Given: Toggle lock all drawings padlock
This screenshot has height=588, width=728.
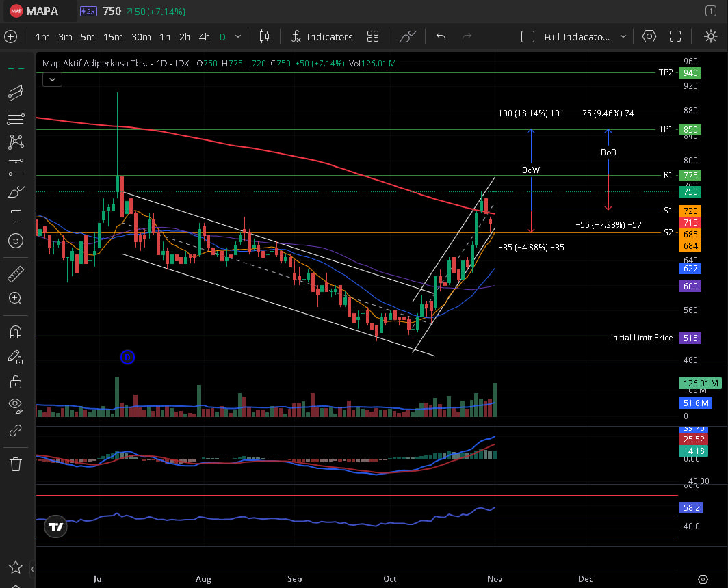Looking at the screenshot, I should [16, 381].
